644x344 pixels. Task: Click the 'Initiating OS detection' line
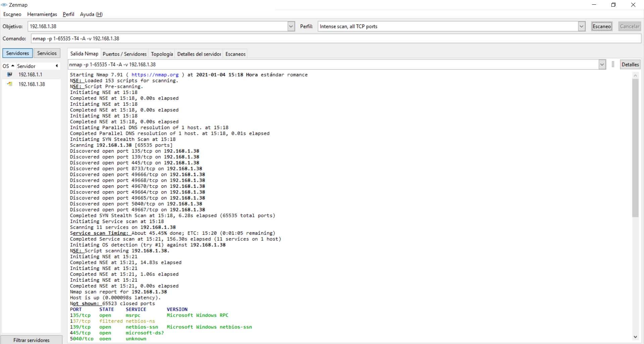click(x=148, y=245)
